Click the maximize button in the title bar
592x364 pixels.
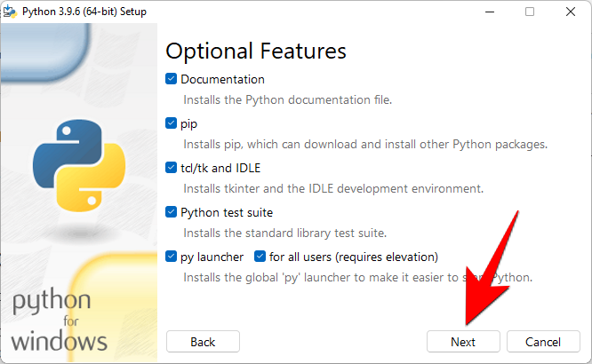(x=530, y=12)
